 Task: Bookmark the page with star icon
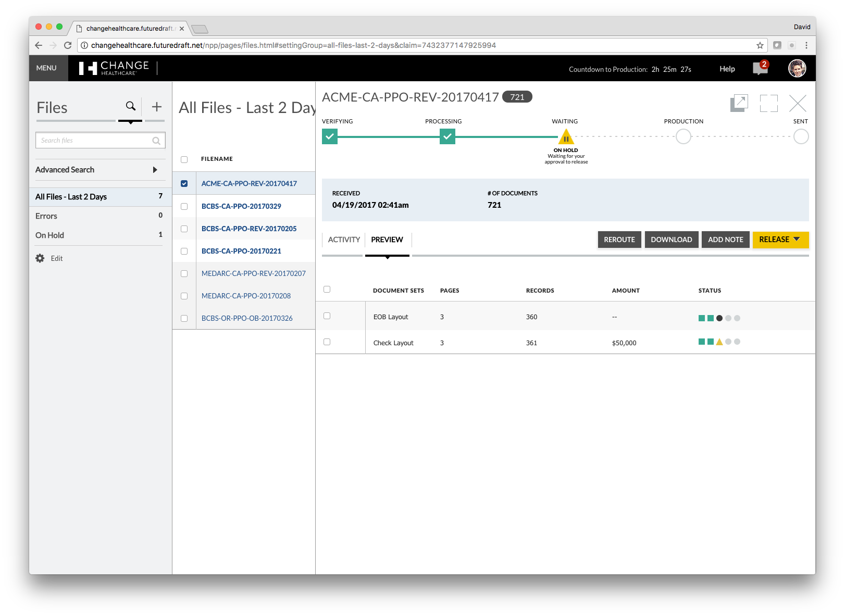[x=760, y=45]
